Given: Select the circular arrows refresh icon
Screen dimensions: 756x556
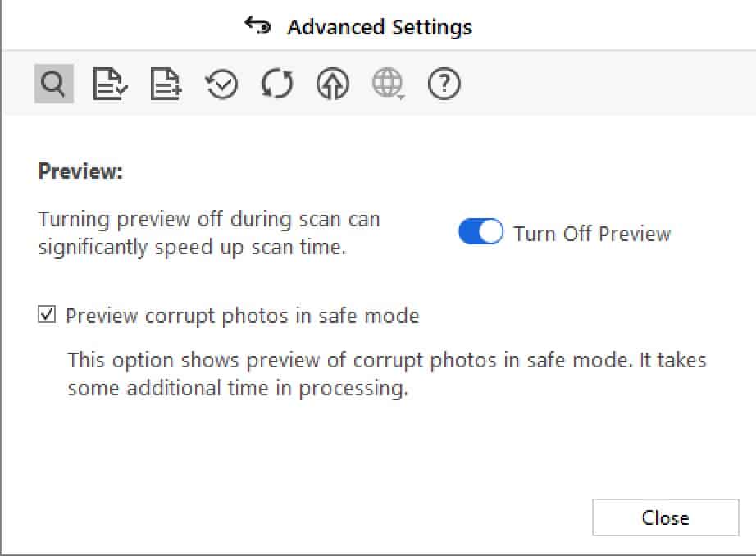Looking at the screenshot, I should click(x=277, y=84).
